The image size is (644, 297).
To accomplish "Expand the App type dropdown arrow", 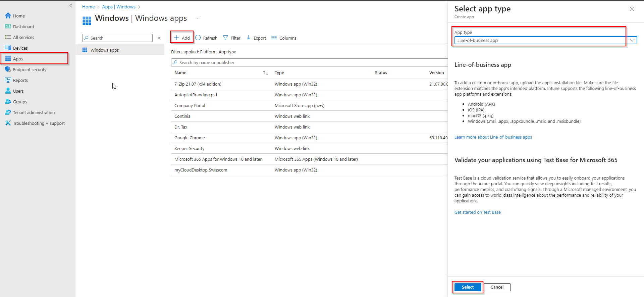I will (632, 40).
